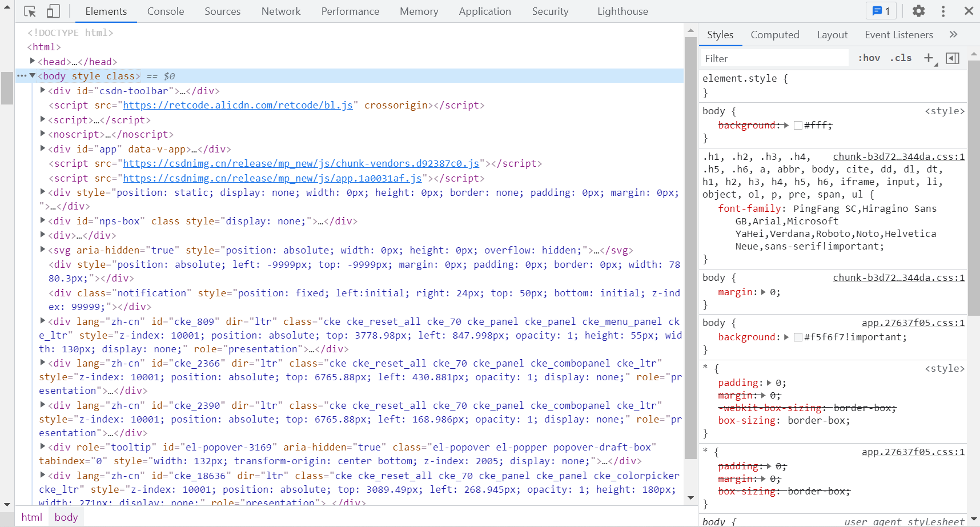Open the Network tab
This screenshot has width=980, height=527.
[x=281, y=11]
